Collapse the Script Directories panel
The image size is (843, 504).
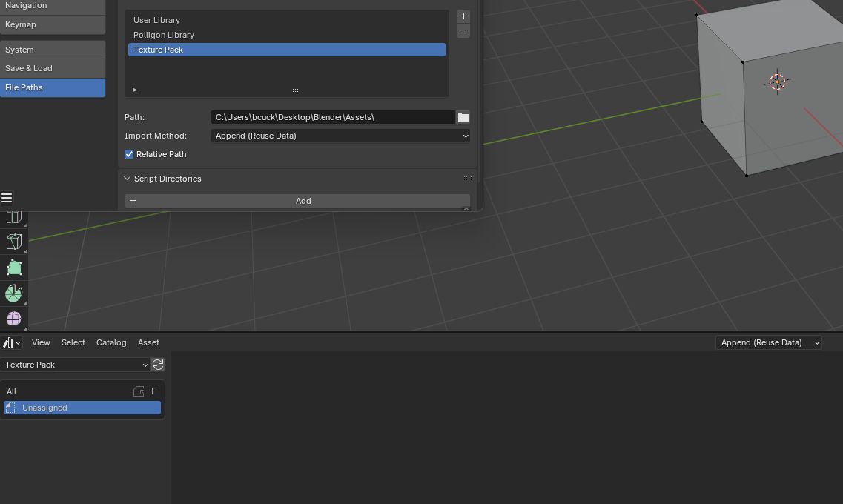click(127, 179)
